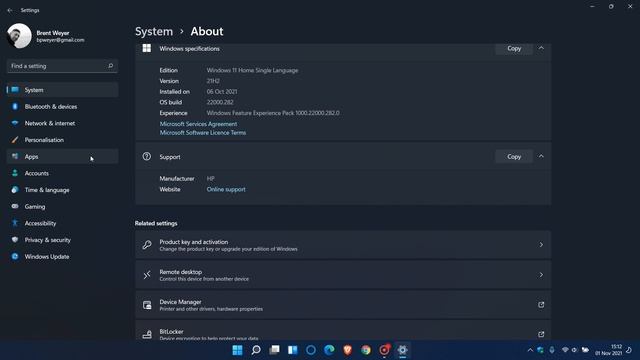The height and width of the screenshot is (360, 640).
Task: Go to Network & internet settings
Action: click(62, 123)
